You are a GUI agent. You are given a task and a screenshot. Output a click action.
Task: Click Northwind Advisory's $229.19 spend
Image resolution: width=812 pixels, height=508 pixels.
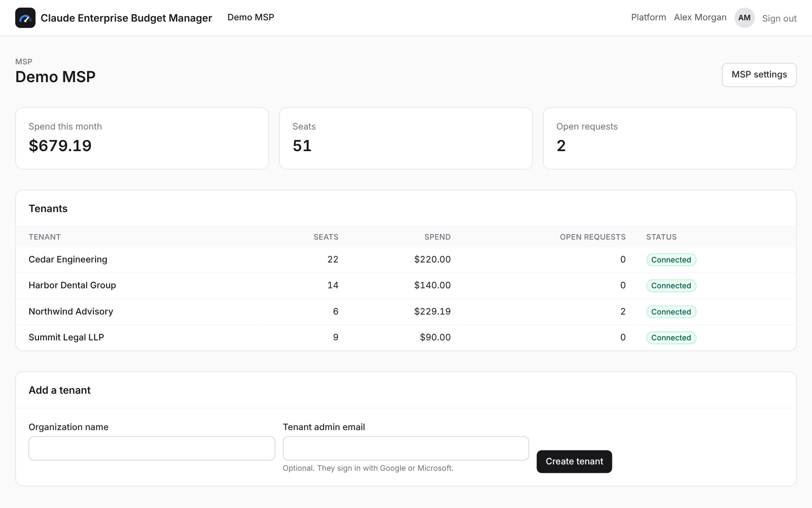[x=432, y=312]
